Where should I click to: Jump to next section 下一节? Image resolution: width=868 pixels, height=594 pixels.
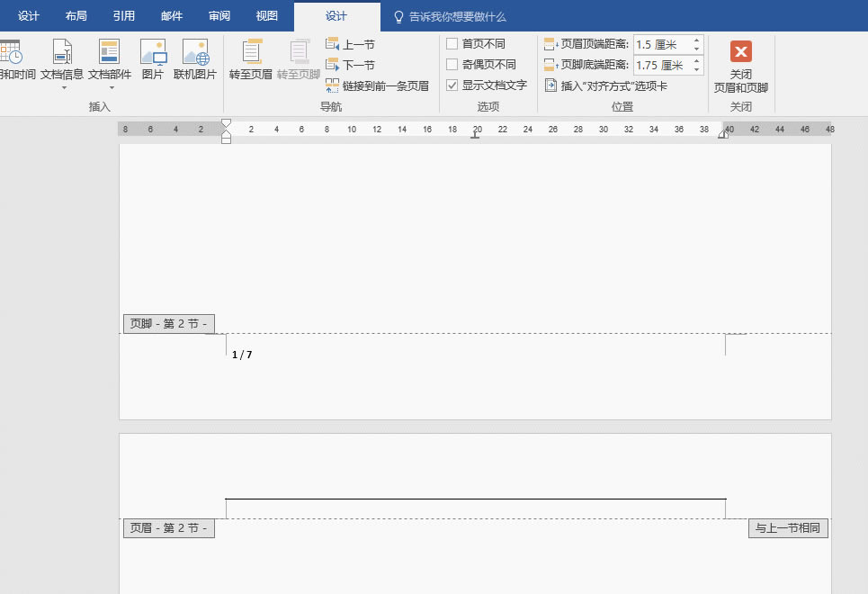coord(351,65)
